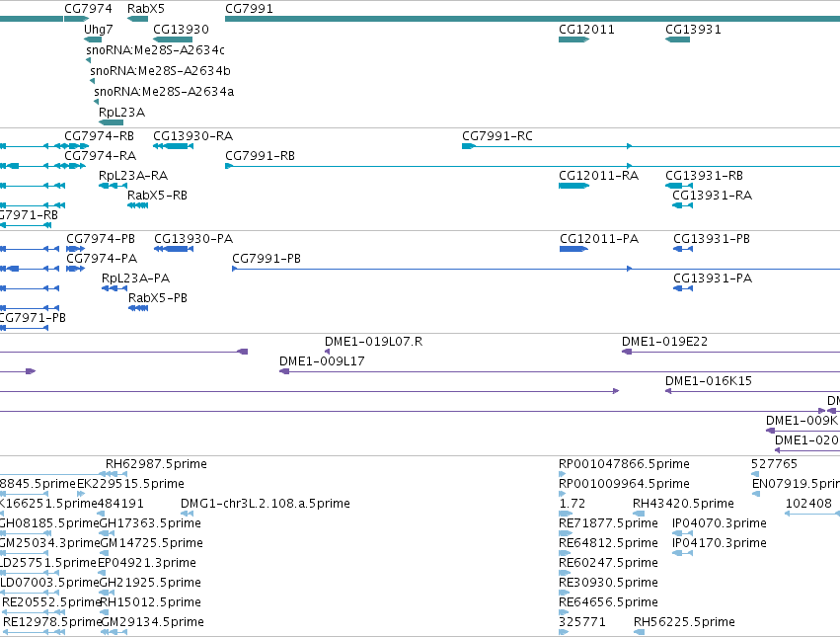Click the 325771 feature label
The width and height of the screenshot is (840, 637).
[x=581, y=622]
